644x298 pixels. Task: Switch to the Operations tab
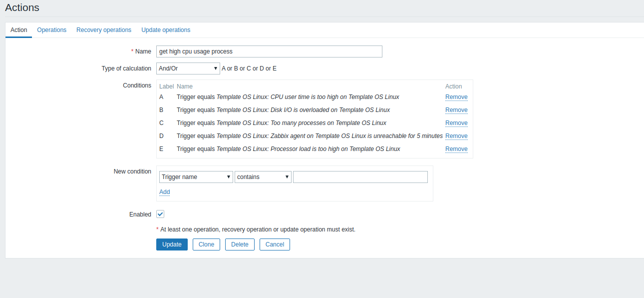[x=51, y=30]
